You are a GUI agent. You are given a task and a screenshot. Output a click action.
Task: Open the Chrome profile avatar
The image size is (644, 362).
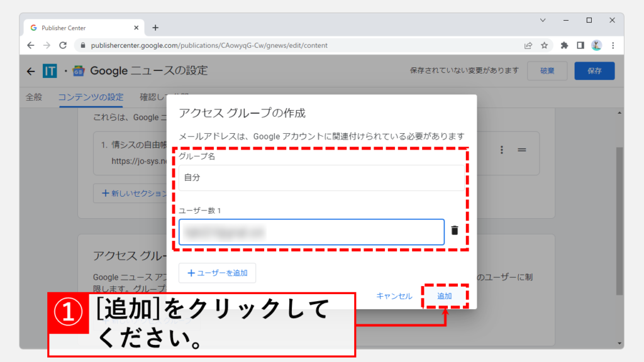pyautogui.click(x=596, y=45)
